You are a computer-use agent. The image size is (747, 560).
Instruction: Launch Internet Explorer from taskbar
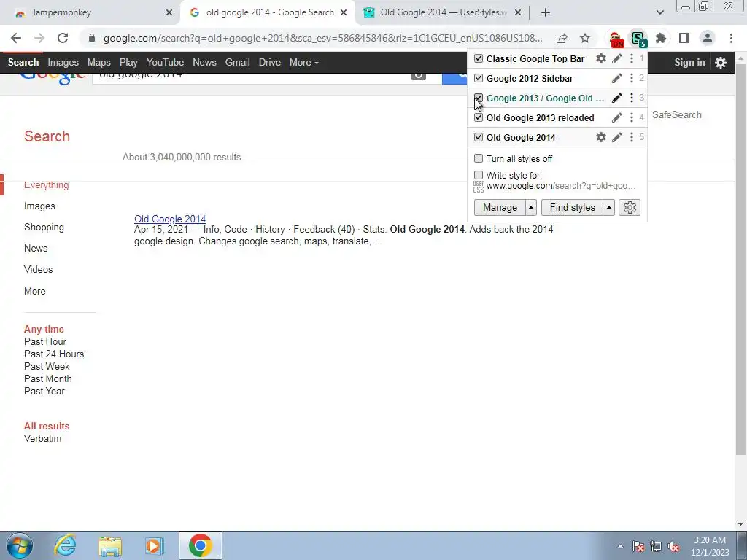pyautogui.click(x=64, y=545)
